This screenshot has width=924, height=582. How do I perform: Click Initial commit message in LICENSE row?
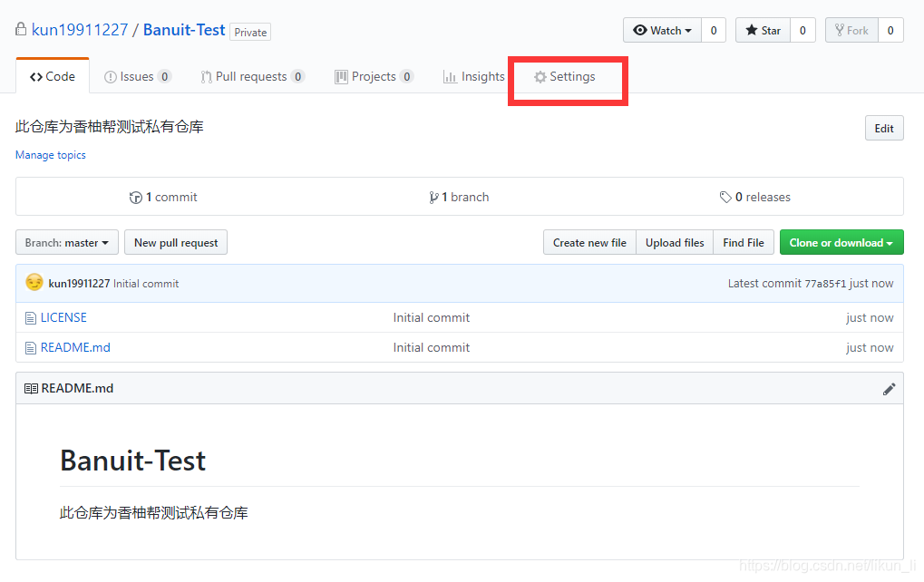432,317
